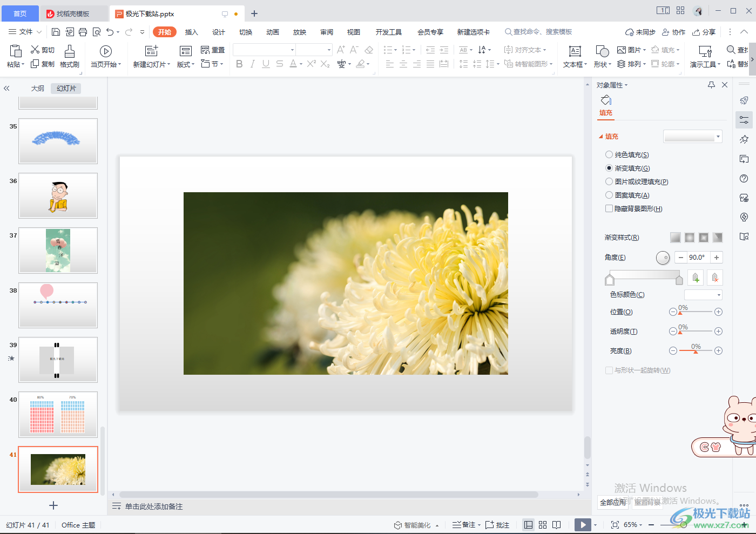Viewport: 756px width, 534px height.
Task: Pin the Object Properties panel
Action: [711, 85]
